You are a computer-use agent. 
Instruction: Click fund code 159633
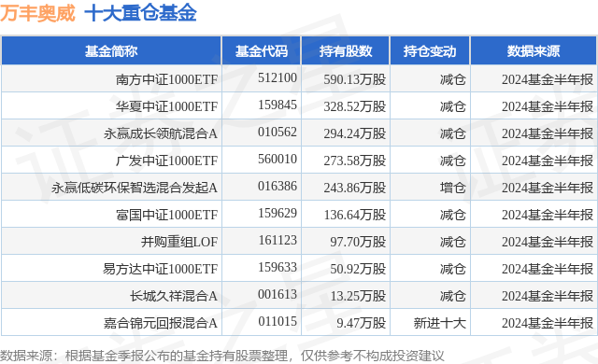(278, 267)
